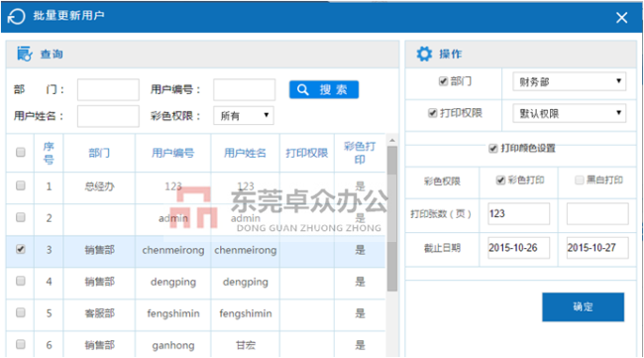Screen dimensions: 644x358
Task: Click the 彩色打印 column header
Action: 360,153
